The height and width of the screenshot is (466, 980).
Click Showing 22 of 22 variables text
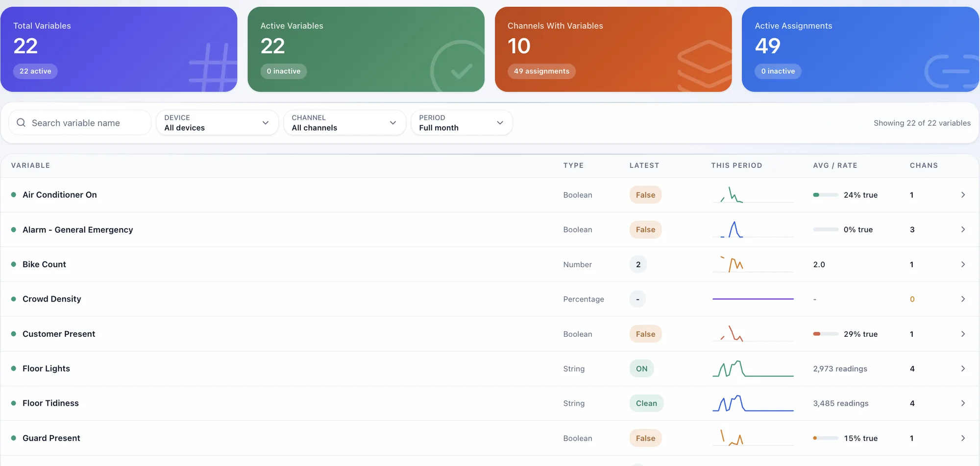922,123
